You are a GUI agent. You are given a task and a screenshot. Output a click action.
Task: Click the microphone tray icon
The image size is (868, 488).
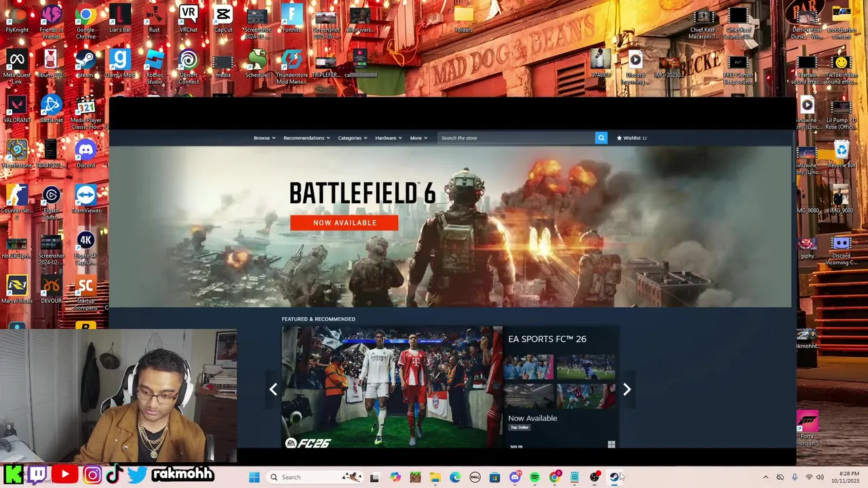[x=794, y=477]
